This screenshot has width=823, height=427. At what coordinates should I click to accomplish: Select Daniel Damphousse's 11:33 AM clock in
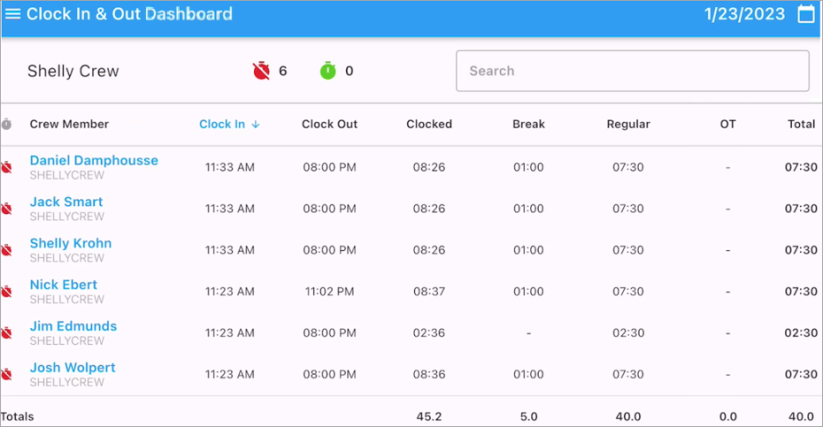pyautogui.click(x=230, y=167)
